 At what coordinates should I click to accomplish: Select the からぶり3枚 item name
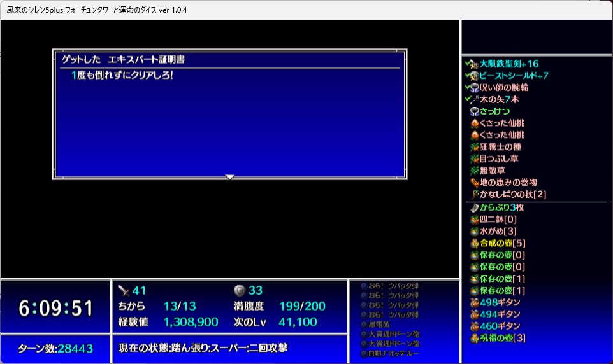[x=501, y=207]
